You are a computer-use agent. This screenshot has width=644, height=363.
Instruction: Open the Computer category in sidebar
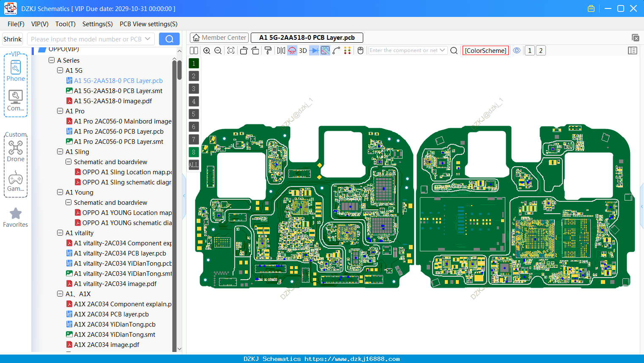tap(16, 101)
